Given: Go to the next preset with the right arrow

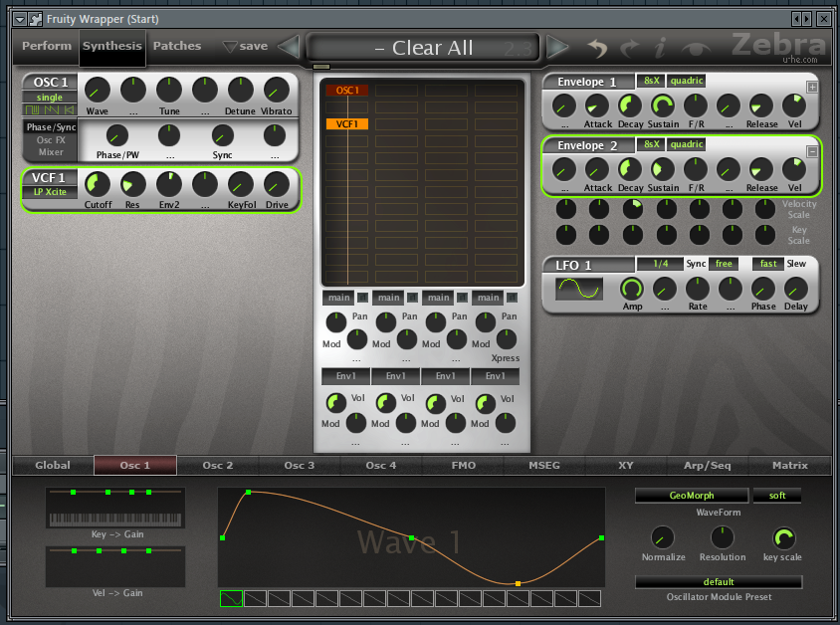Looking at the screenshot, I should (557, 47).
